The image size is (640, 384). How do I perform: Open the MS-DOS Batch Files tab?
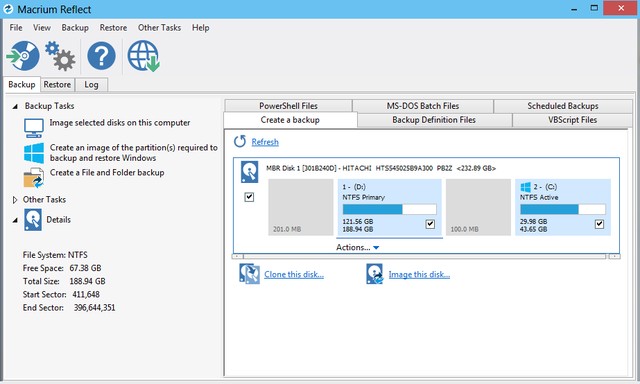(423, 106)
